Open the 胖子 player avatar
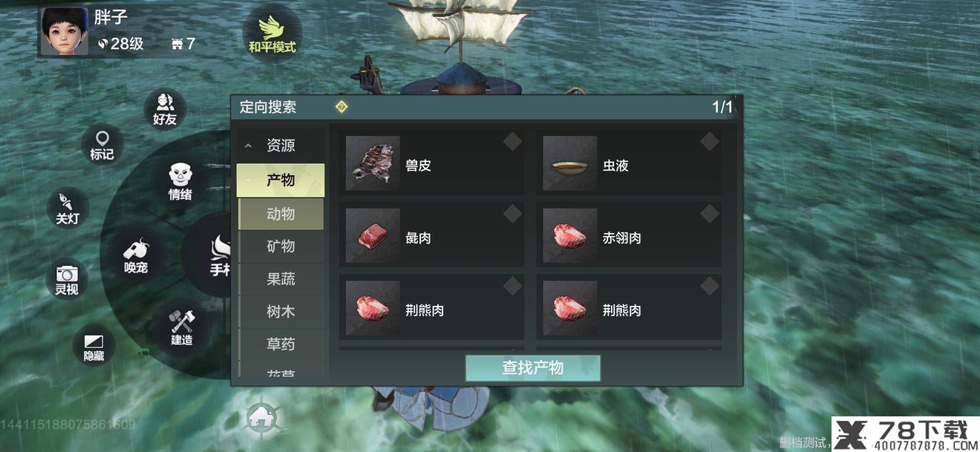The height and width of the screenshot is (452, 980). tap(65, 32)
